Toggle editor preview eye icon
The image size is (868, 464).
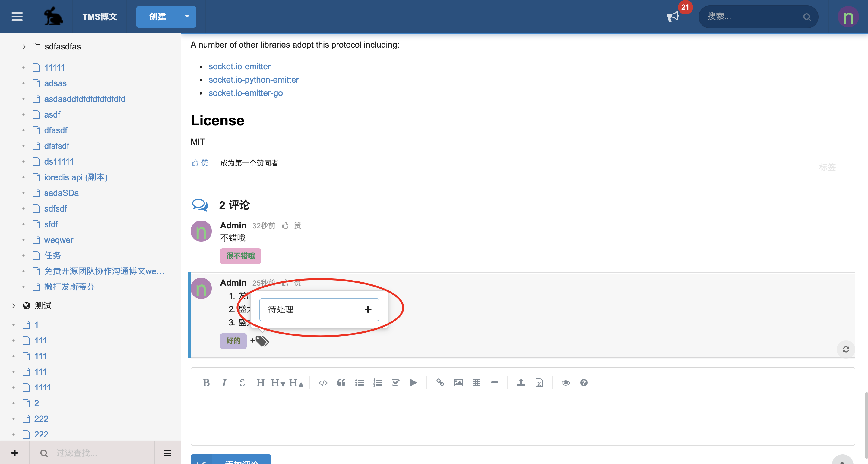point(566,383)
